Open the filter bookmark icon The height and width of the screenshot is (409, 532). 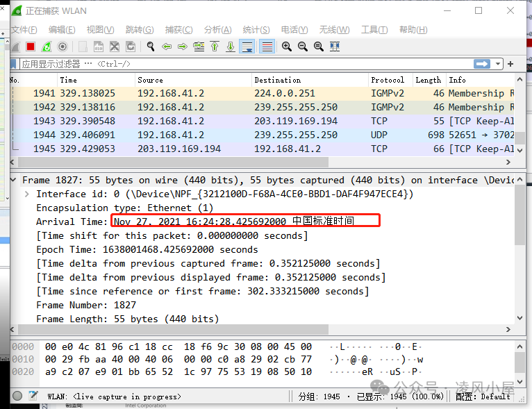tap(15, 64)
